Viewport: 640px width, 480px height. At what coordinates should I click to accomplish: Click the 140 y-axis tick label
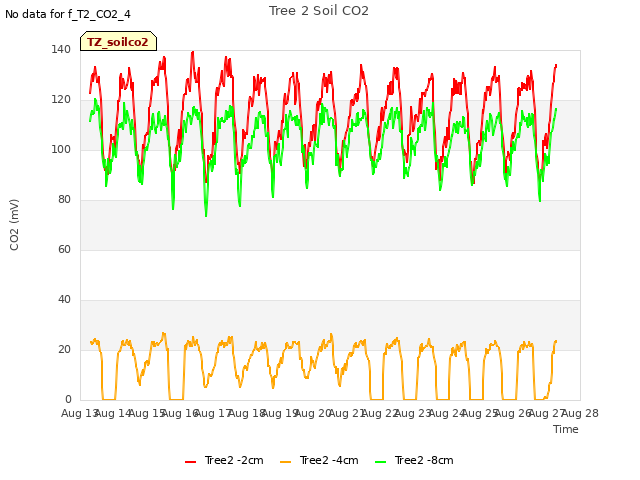61,49
